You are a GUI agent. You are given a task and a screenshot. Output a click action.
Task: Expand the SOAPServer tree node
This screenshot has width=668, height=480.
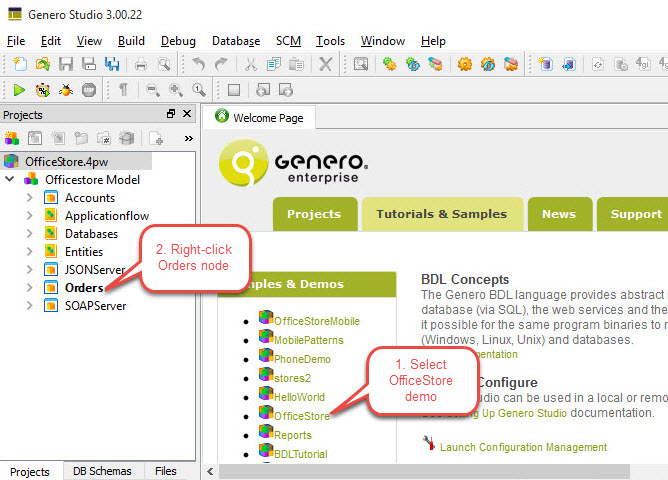29,306
